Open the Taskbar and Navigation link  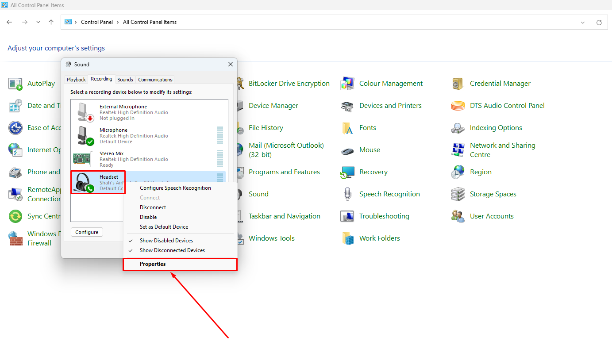point(285,216)
